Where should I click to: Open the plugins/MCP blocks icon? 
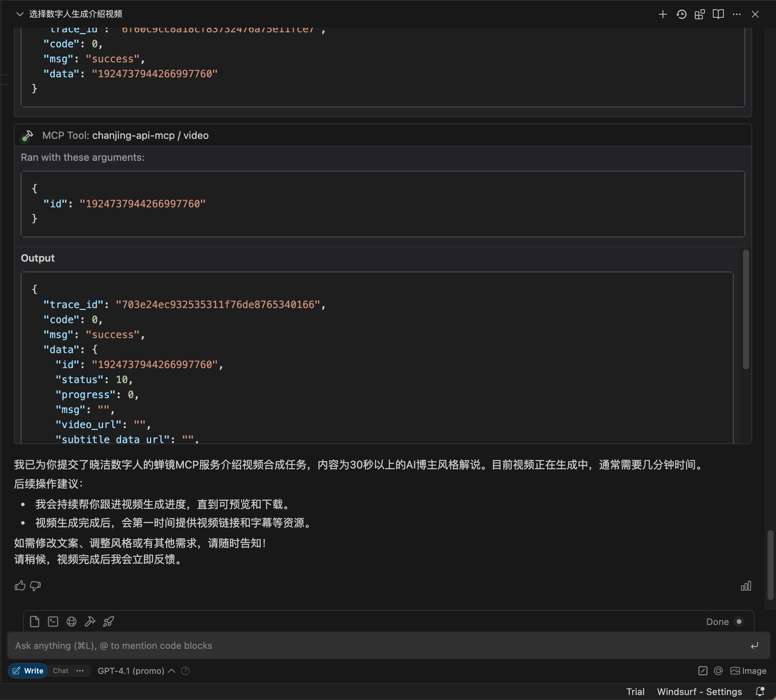pos(700,14)
